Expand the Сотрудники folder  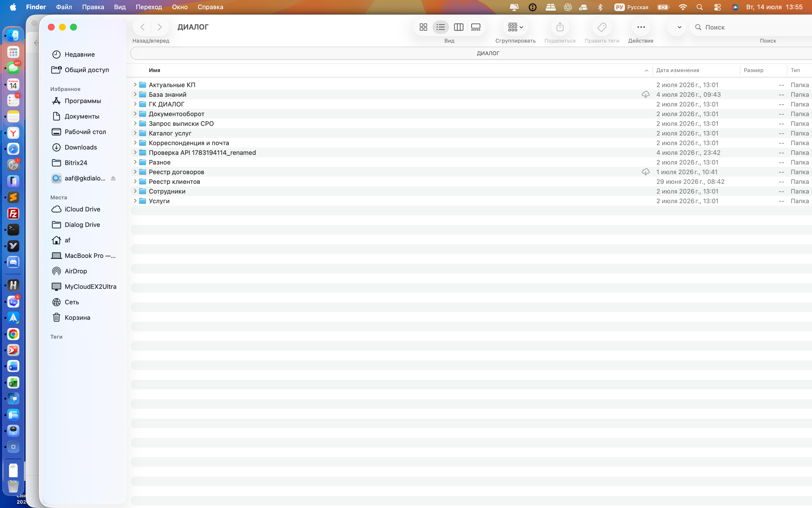click(135, 191)
